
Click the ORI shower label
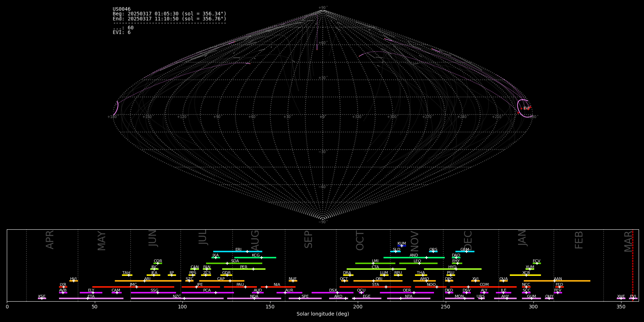pyautogui.click(x=379, y=279)
